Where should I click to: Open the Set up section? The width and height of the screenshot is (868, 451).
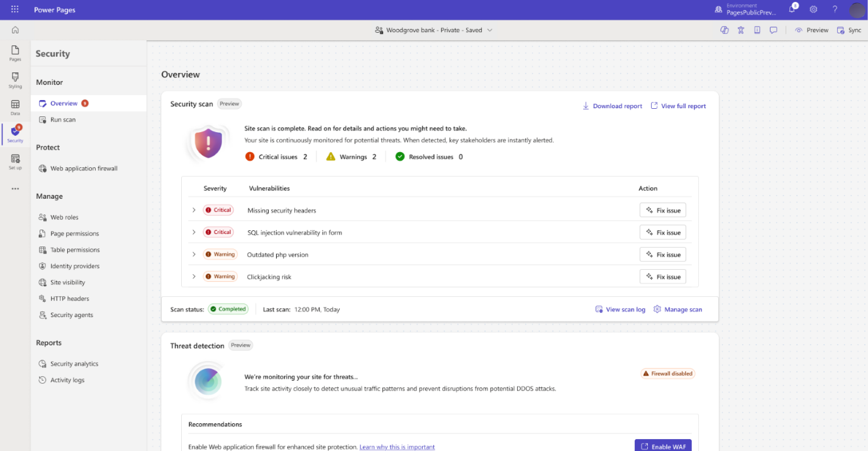click(15, 160)
